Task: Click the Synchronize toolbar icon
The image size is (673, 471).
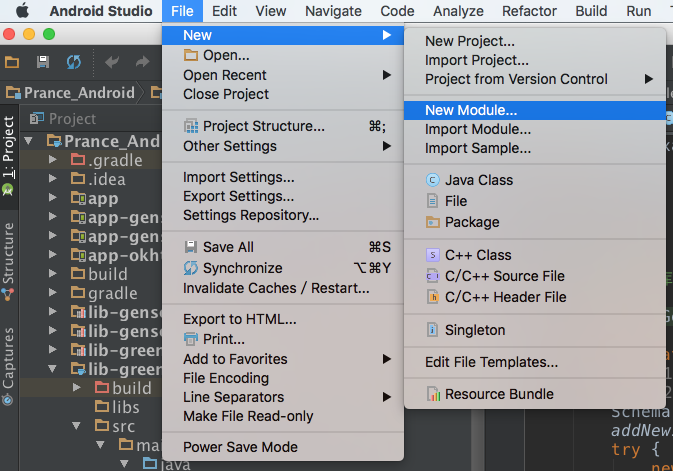Action: click(73, 62)
